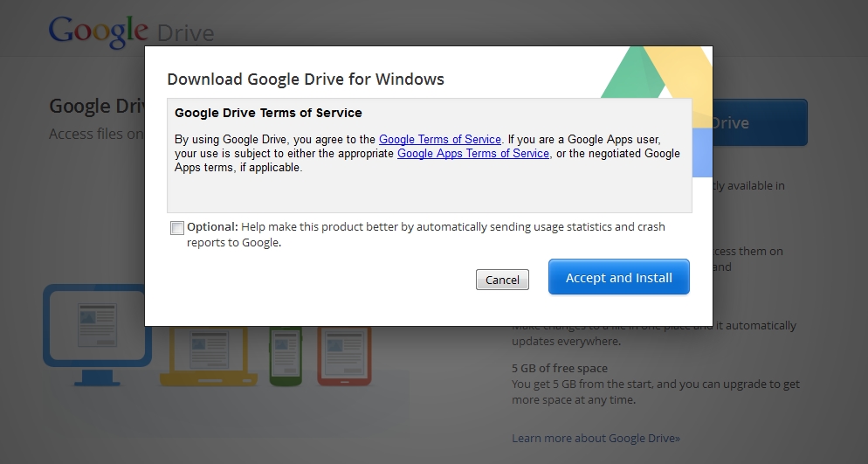This screenshot has width=868, height=464.
Task: Cancel the Google Drive download dialog
Action: (x=502, y=280)
